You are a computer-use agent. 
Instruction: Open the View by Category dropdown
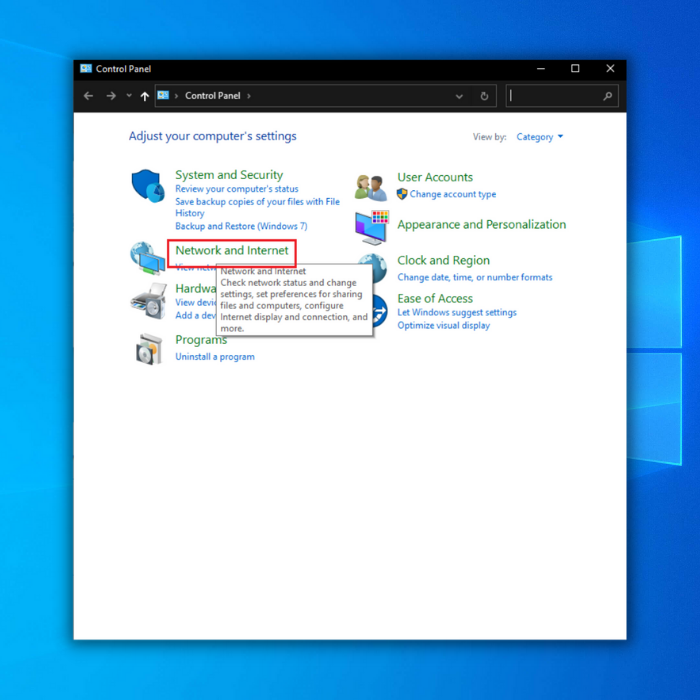tap(539, 137)
